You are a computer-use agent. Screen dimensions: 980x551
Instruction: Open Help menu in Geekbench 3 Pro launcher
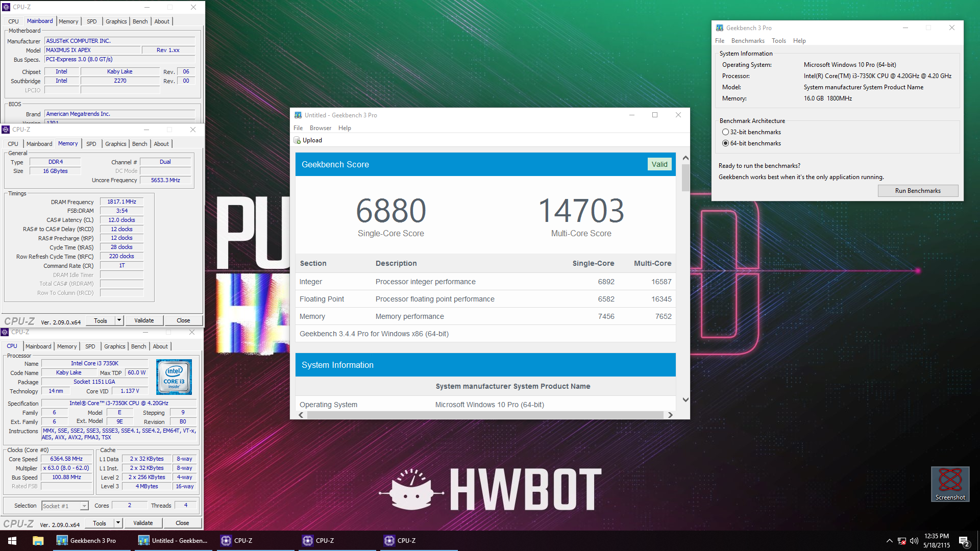[x=799, y=41]
